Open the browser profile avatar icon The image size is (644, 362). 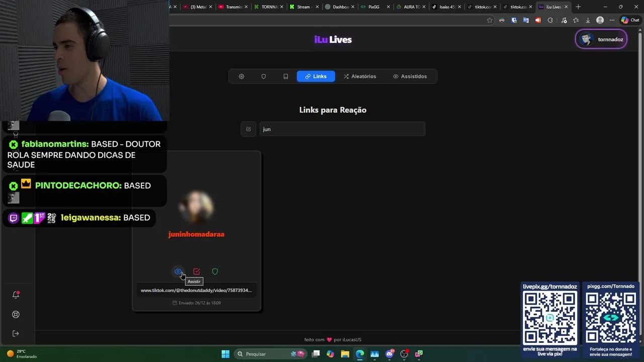(x=600, y=20)
